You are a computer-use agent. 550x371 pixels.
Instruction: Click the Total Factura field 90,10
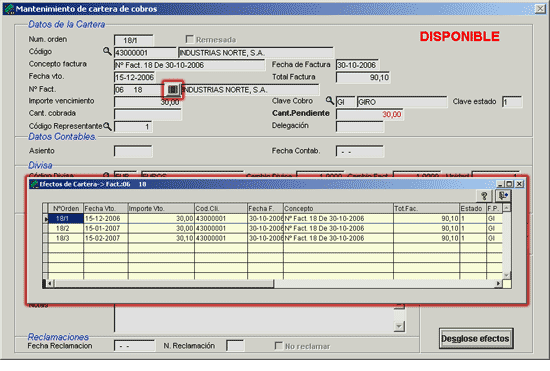pyautogui.click(x=363, y=77)
